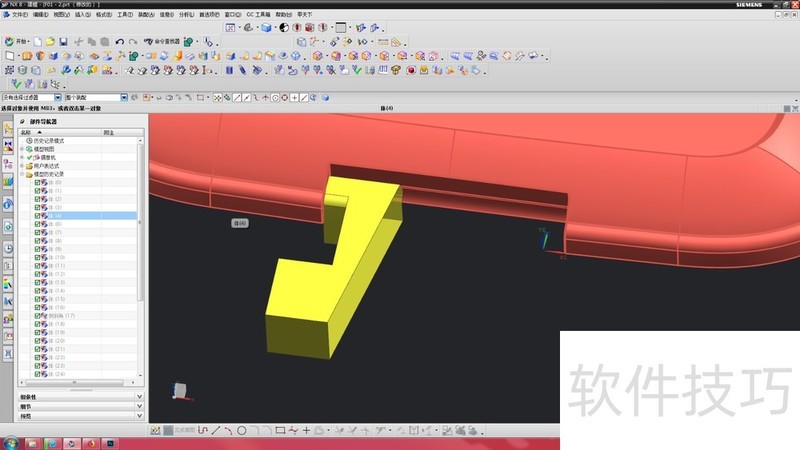Toggle the checkbox for feature 体 (0)
800x450 pixels.
click(x=37, y=183)
